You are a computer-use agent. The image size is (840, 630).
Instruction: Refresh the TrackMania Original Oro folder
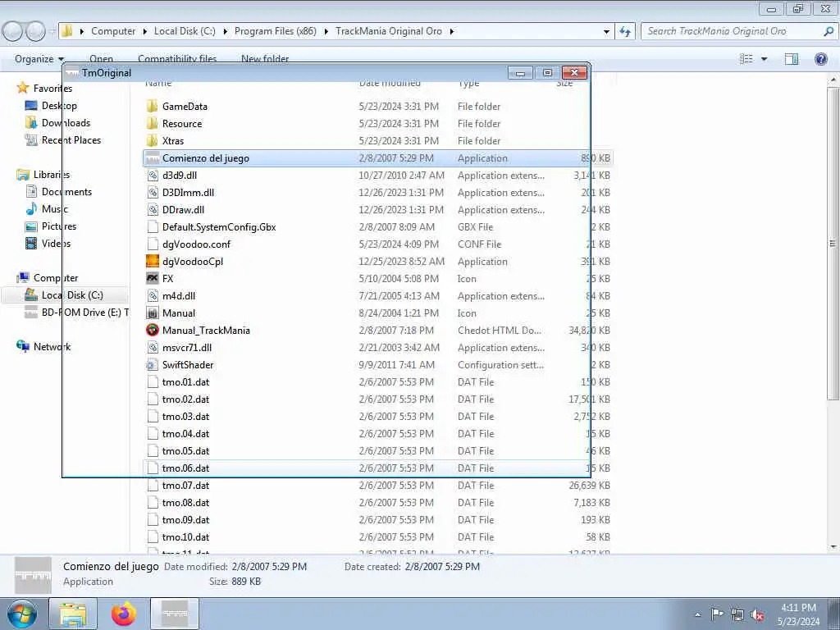[625, 31]
